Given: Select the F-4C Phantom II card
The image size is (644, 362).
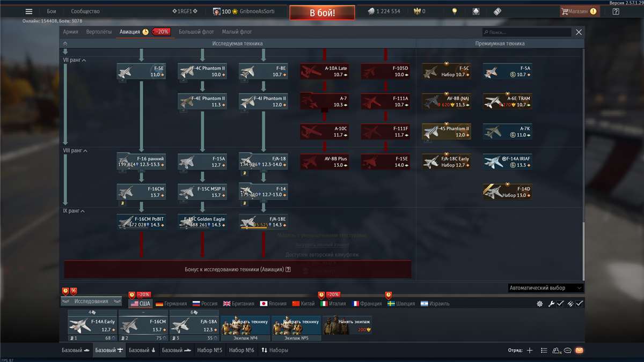Looking at the screenshot, I should pyautogui.click(x=202, y=72).
